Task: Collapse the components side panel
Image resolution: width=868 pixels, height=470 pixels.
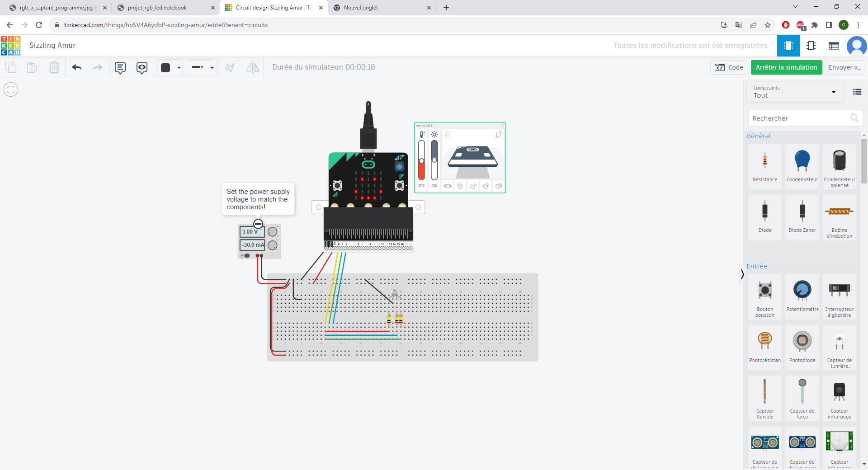Action: click(742, 274)
